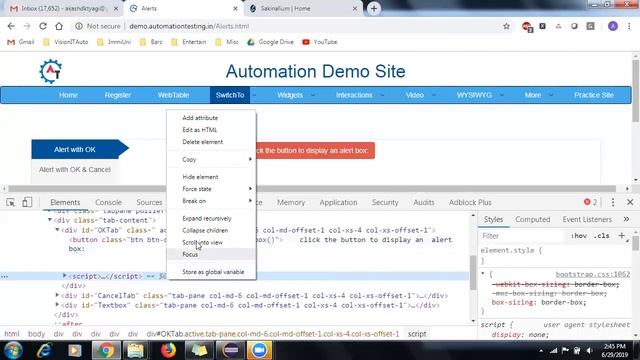
Task: Choose Edit as HTML
Action: coord(211,130)
